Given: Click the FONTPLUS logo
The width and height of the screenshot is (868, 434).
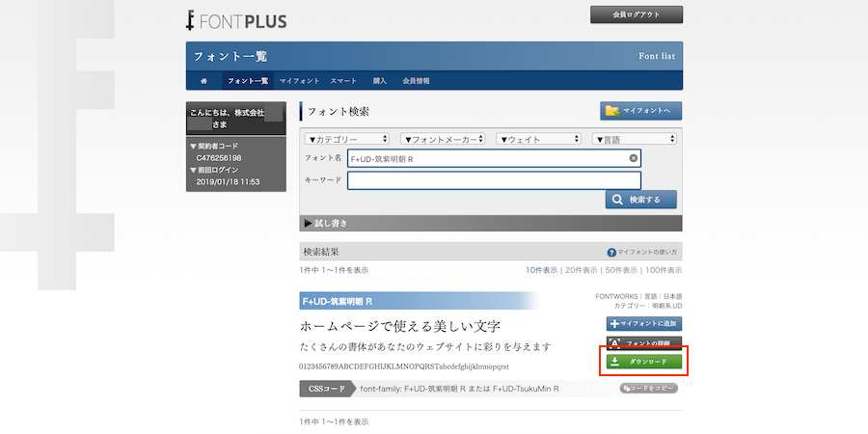Looking at the screenshot, I should pos(236,20).
